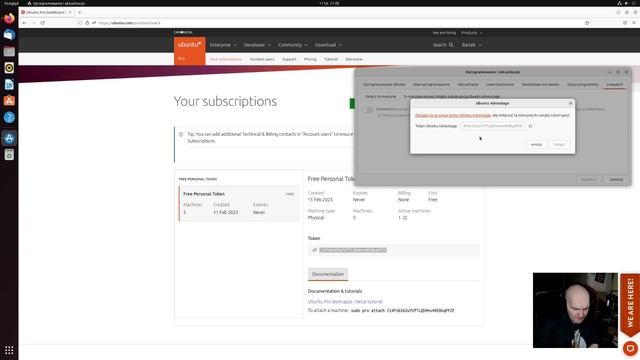Toggle the Livepatch switch in Software & Updates
This screenshot has width=640, height=360.
click(368, 110)
